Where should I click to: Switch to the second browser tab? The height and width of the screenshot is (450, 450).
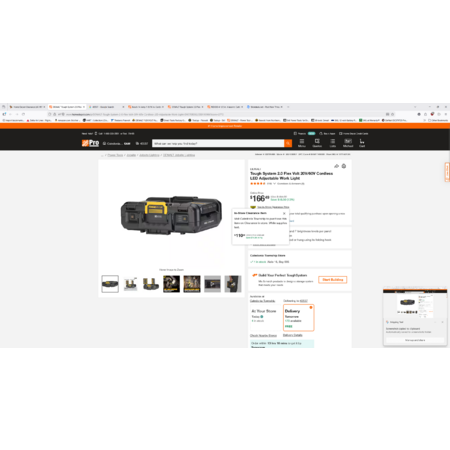click(67, 107)
